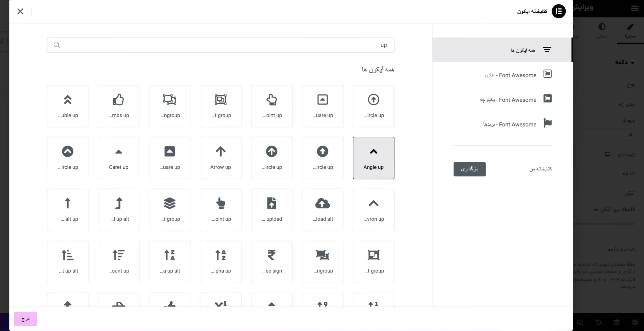Pick the angle double up icon
This screenshot has height=331, width=644.
tap(68, 106)
